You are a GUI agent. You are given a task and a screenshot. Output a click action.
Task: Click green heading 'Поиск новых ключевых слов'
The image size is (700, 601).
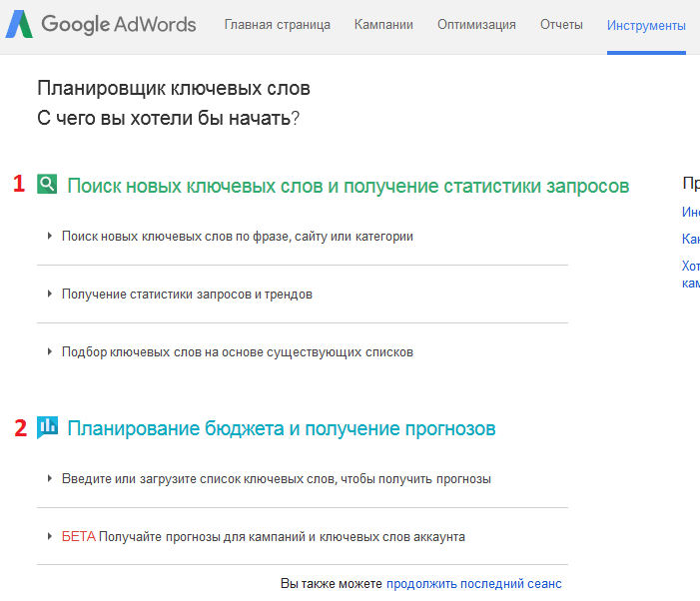click(348, 186)
